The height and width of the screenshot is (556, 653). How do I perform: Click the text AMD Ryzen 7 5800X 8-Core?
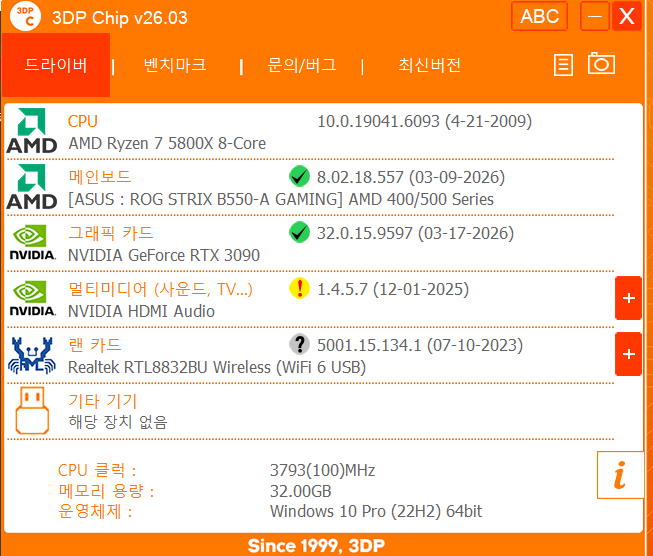click(167, 143)
